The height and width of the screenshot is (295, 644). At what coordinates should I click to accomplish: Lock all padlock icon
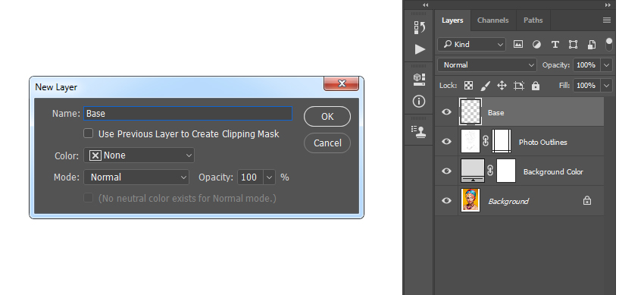tap(535, 86)
